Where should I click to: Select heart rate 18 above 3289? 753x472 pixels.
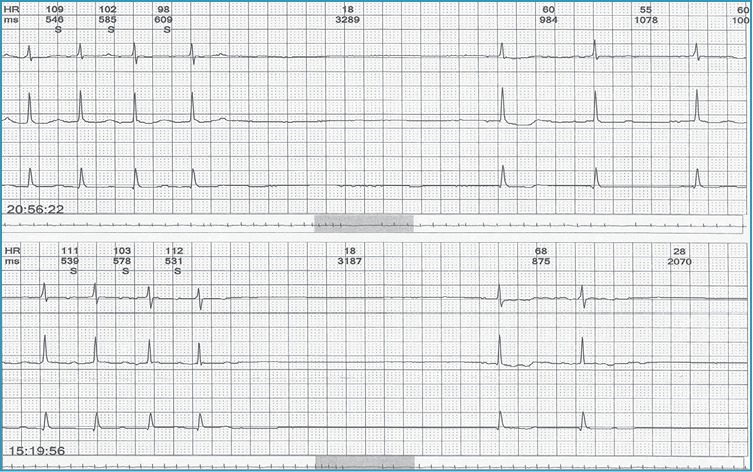pyautogui.click(x=348, y=10)
